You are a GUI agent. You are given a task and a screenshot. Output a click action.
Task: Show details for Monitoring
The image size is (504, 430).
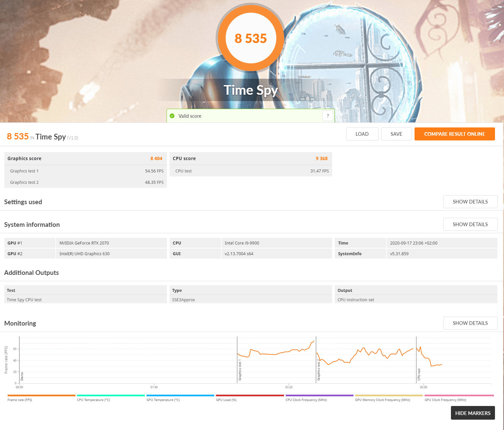point(470,323)
